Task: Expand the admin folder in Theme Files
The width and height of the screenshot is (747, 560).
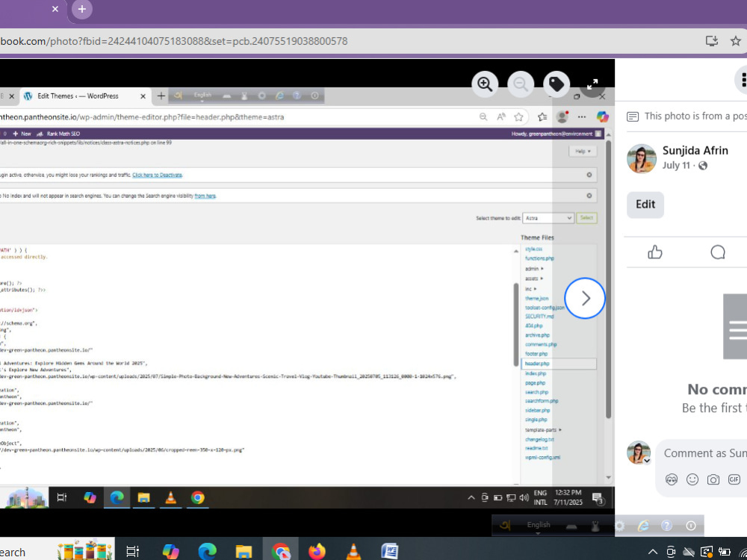Action: [x=534, y=269]
